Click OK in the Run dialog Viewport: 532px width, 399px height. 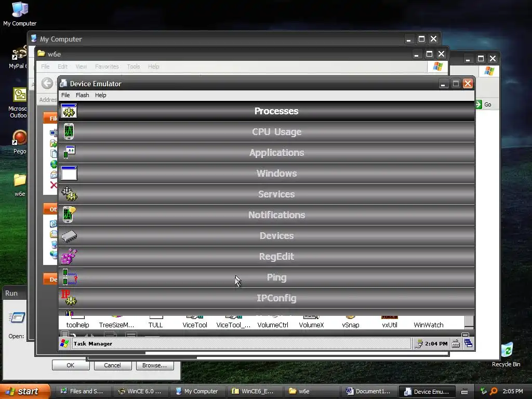pyautogui.click(x=71, y=365)
